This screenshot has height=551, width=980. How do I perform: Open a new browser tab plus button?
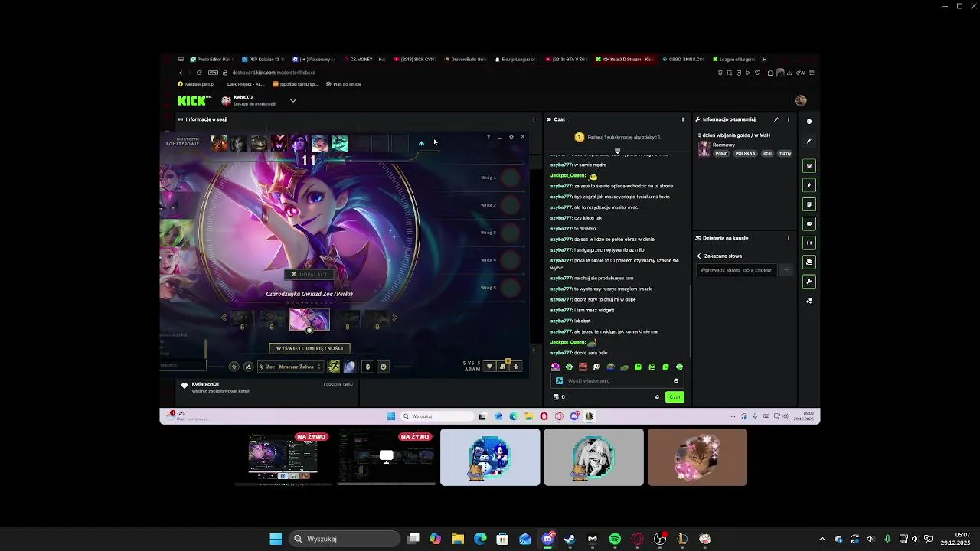point(763,59)
